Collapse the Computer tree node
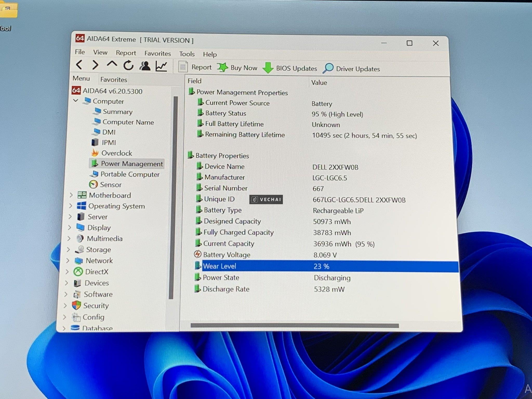The height and width of the screenshot is (399, 532). click(76, 100)
